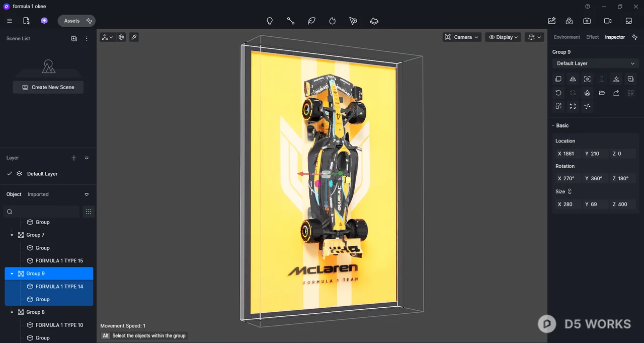Open the render queue tray icon

(x=629, y=21)
